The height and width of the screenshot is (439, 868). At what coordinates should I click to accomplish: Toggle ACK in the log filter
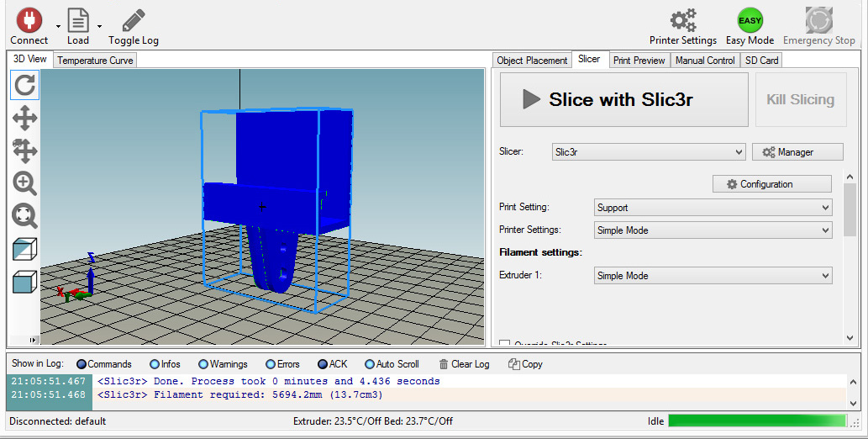(x=333, y=364)
